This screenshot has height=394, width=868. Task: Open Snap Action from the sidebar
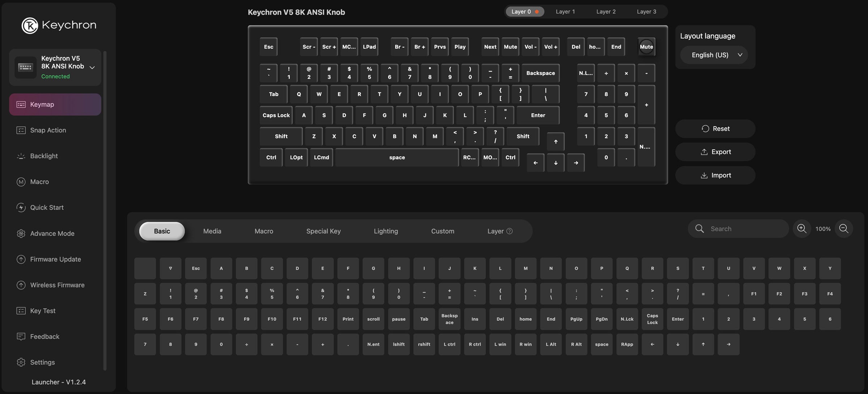point(48,130)
